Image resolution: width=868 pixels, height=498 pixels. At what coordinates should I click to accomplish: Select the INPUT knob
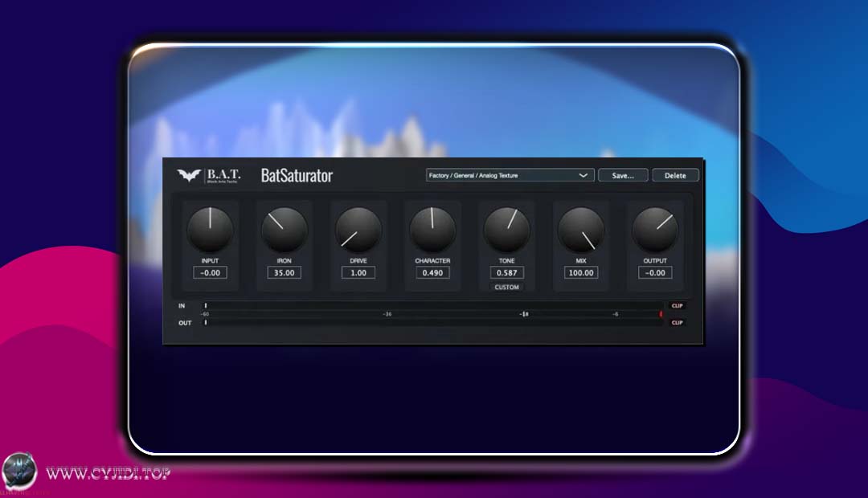(x=210, y=228)
